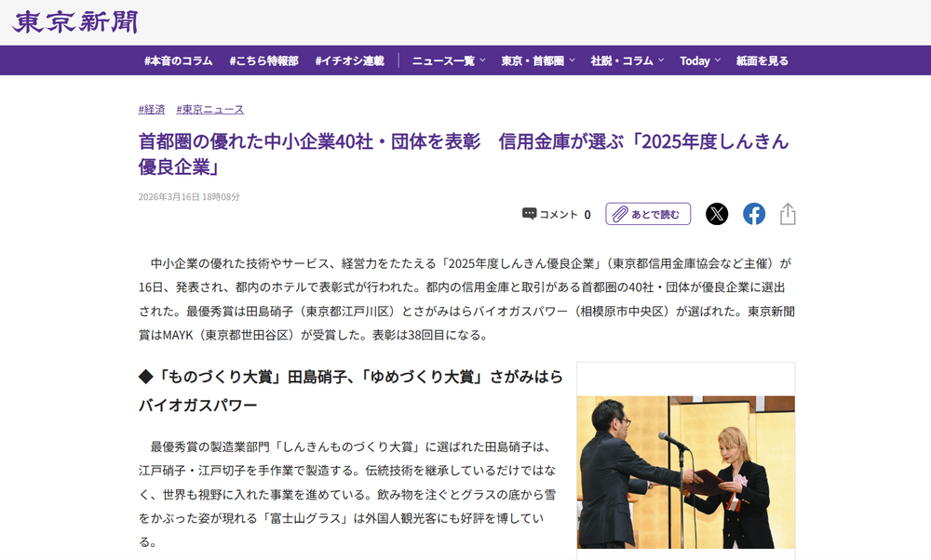The width and height of the screenshot is (931, 560).
Task: Click the コメント 0 count text
Action: (565, 214)
